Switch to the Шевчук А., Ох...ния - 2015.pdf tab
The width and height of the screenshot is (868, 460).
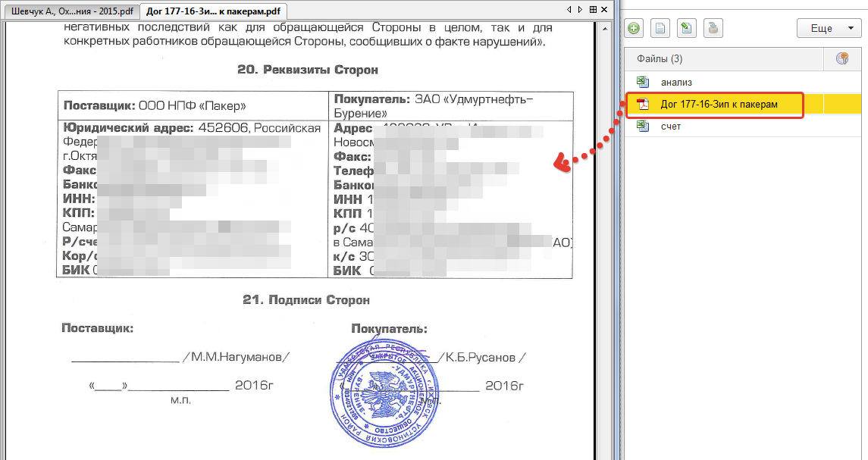(72, 11)
